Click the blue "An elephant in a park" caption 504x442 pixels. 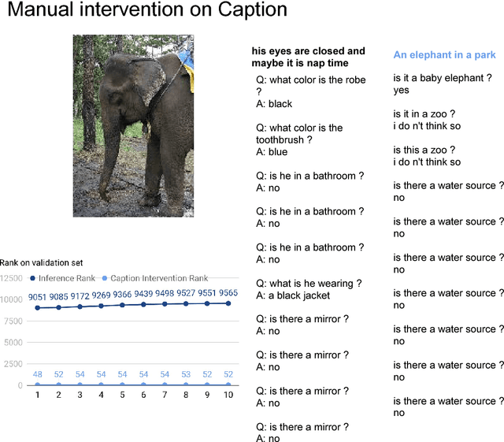pyautogui.click(x=444, y=55)
